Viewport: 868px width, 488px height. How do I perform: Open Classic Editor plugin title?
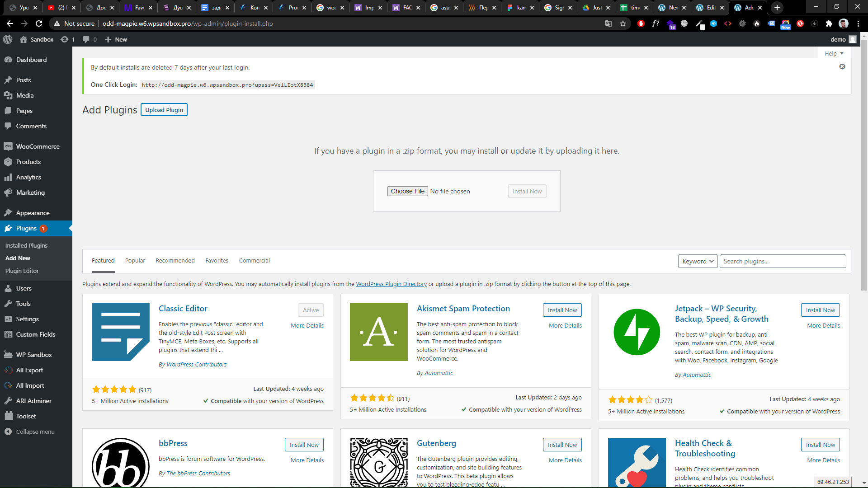click(x=183, y=309)
